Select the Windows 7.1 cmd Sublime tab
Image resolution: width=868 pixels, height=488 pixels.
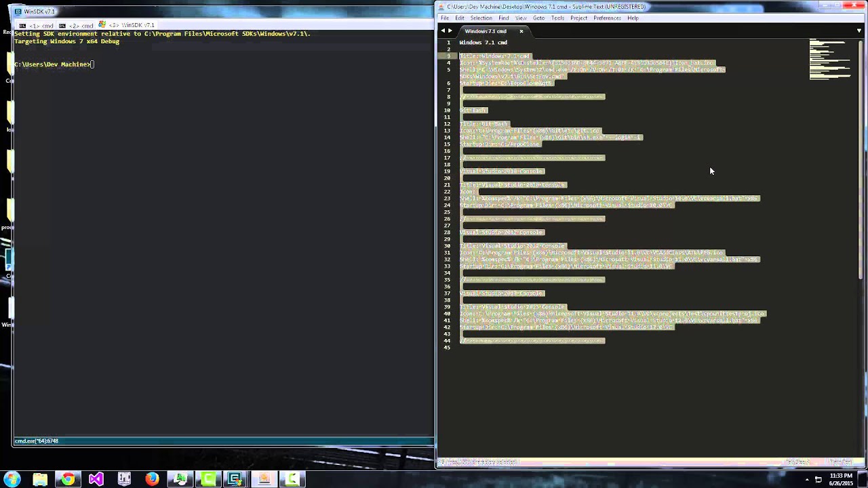[486, 31]
